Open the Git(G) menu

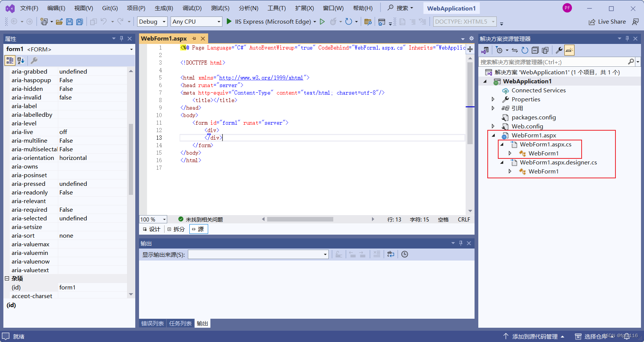pos(110,8)
